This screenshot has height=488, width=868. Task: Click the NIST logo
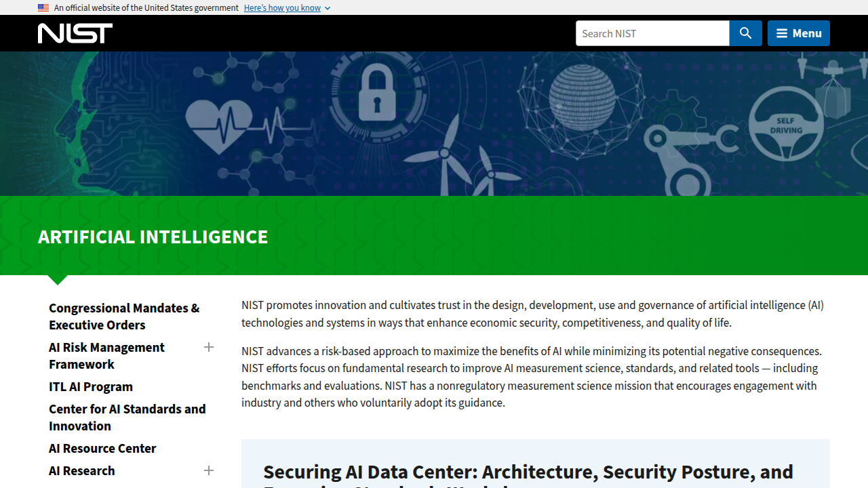[x=75, y=33]
